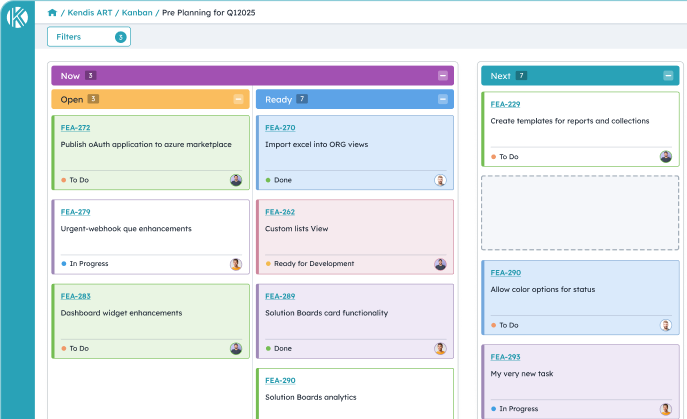Click the Kendis logo in the sidebar
687x419 pixels.
click(17, 20)
